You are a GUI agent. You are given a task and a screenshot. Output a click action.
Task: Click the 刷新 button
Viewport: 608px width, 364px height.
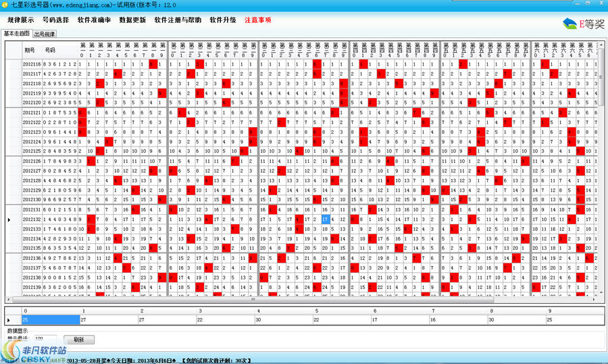[x=79, y=340]
